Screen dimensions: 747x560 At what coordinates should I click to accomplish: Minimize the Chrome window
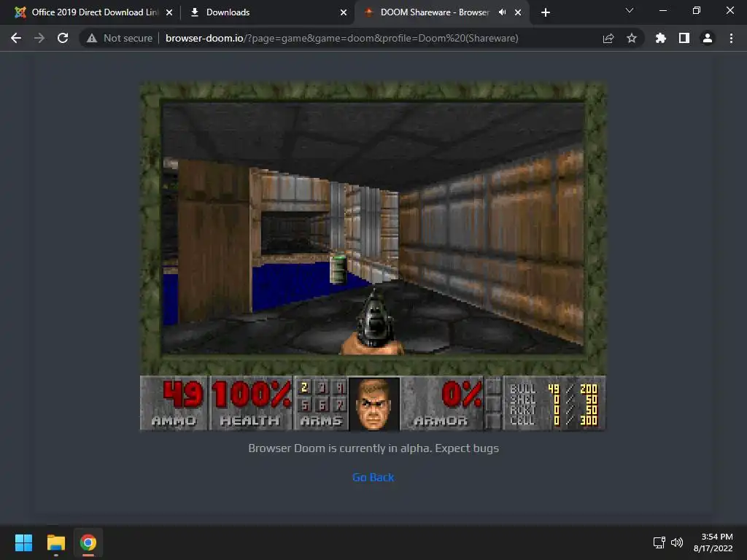[x=662, y=10]
